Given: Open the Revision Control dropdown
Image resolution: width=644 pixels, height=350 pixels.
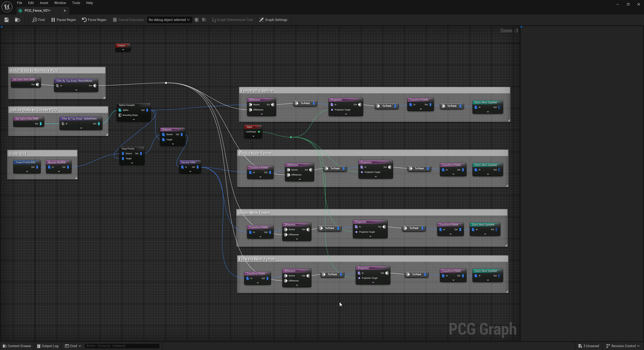Looking at the screenshot, I should pos(623,346).
